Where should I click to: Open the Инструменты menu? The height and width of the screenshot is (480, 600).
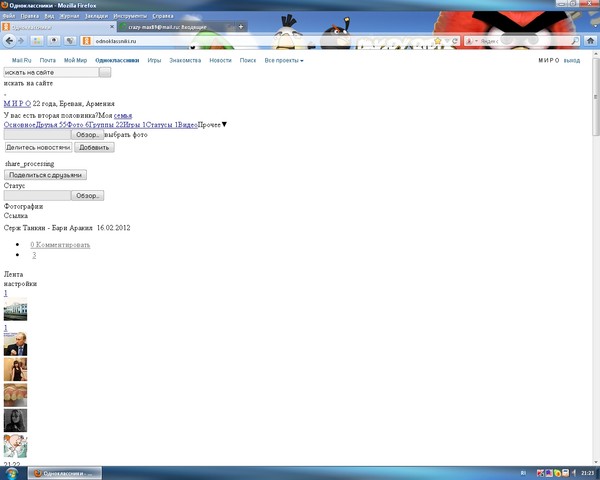click(130, 16)
